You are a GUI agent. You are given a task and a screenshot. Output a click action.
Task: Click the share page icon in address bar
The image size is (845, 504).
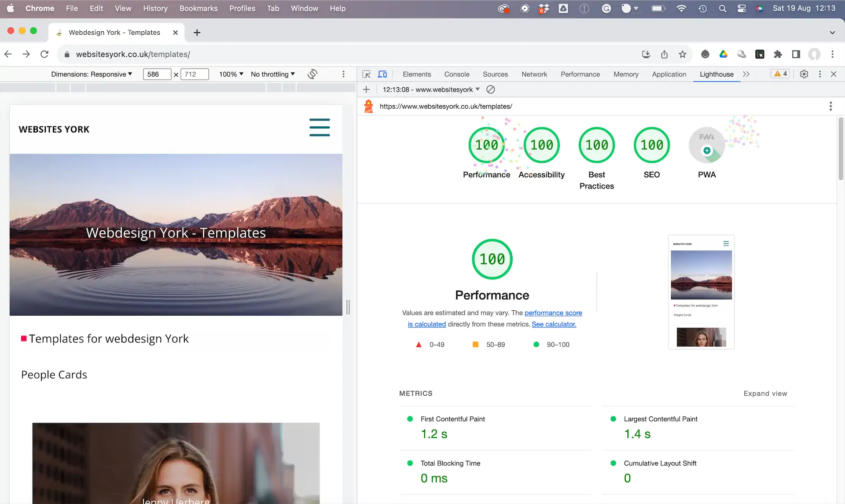[664, 54]
